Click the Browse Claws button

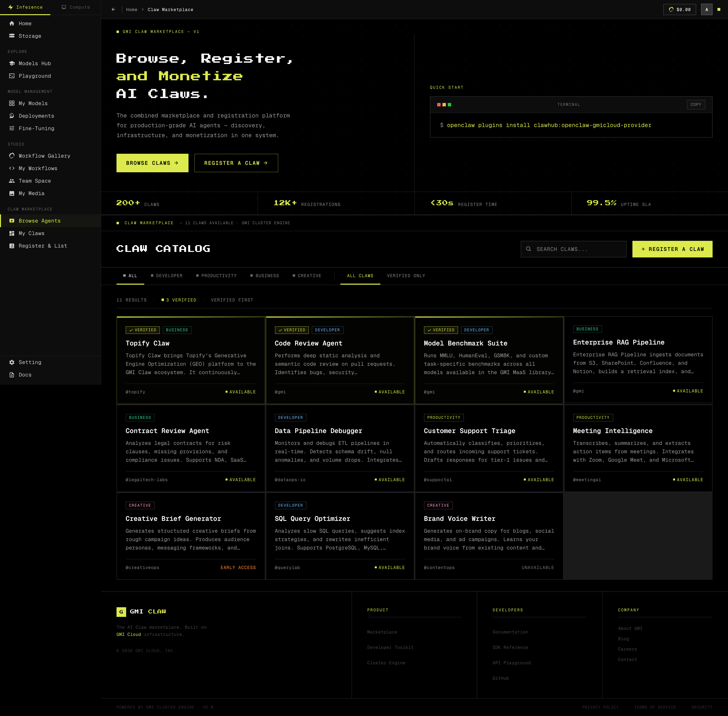pos(152,163)
